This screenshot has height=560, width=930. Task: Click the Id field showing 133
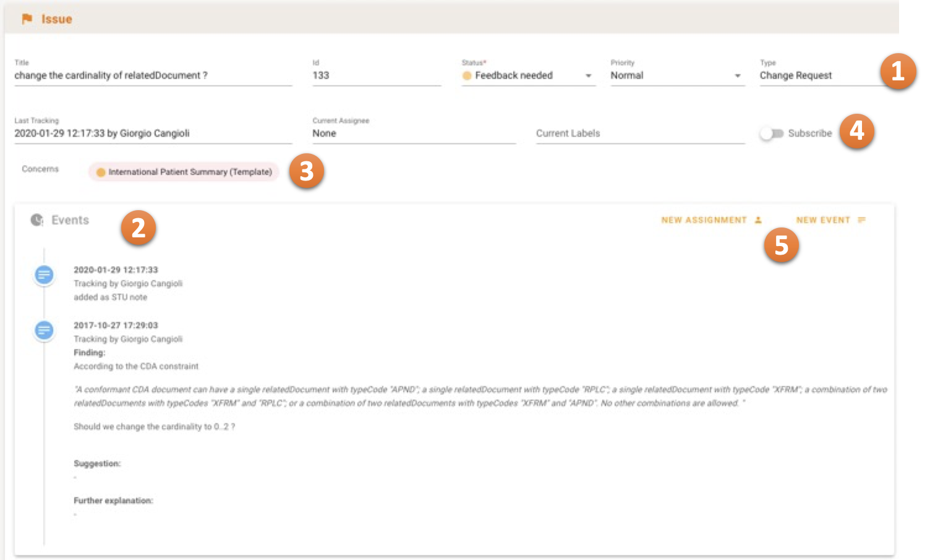376,75
